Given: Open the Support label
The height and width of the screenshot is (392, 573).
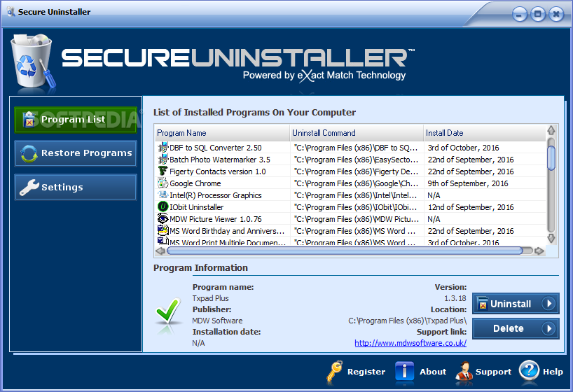Looking at the screenshot, I should pyautogui.click(x=493, y=372).
